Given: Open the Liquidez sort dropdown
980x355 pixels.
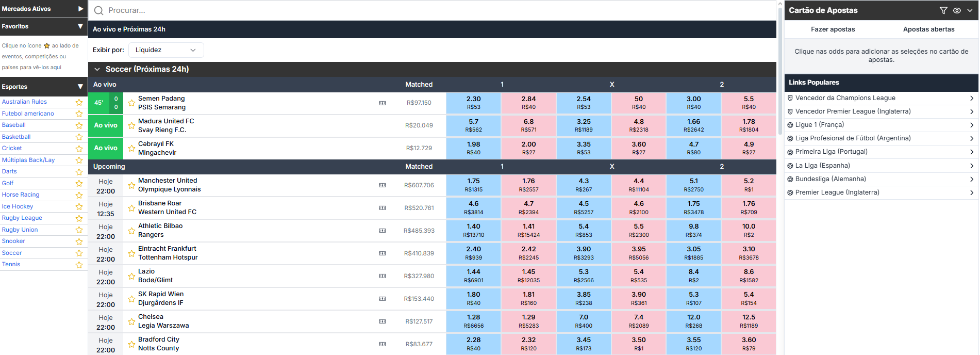Looking at the screenshot, I should click(x=166, y=50).
